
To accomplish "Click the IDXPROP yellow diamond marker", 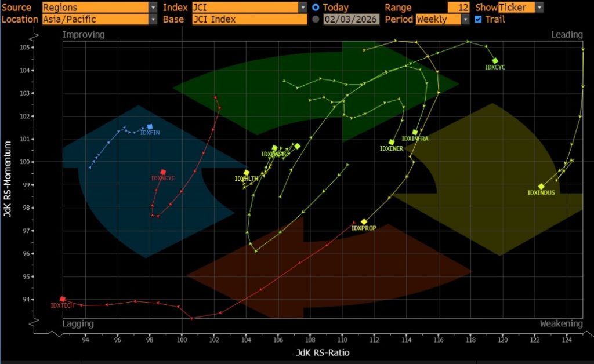I will point(364,222).
